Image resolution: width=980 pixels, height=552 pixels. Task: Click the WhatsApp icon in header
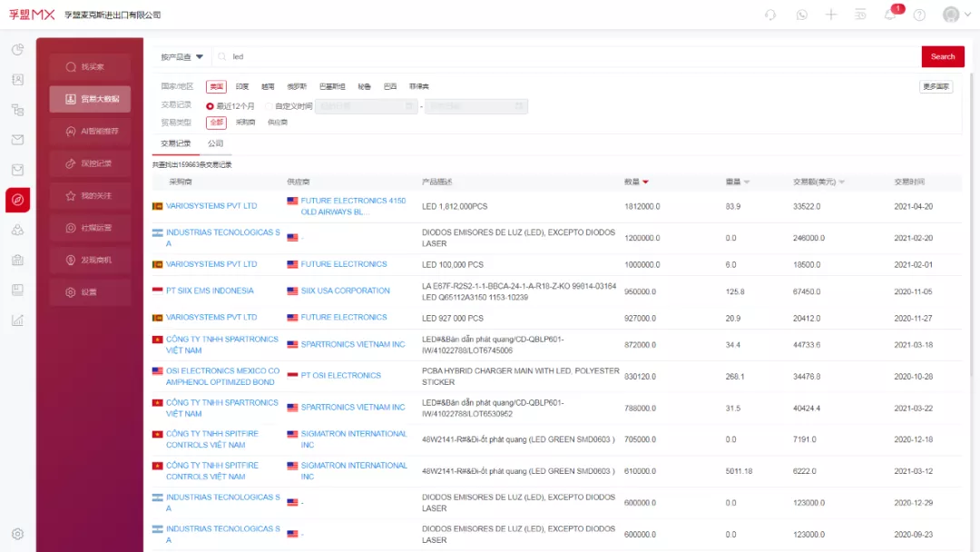click(801, 15)
